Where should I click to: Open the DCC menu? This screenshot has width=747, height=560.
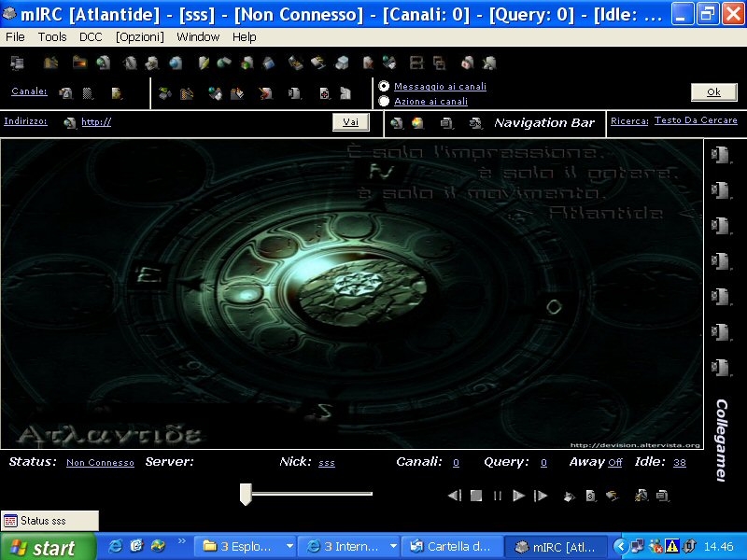(x=91, y=37)
